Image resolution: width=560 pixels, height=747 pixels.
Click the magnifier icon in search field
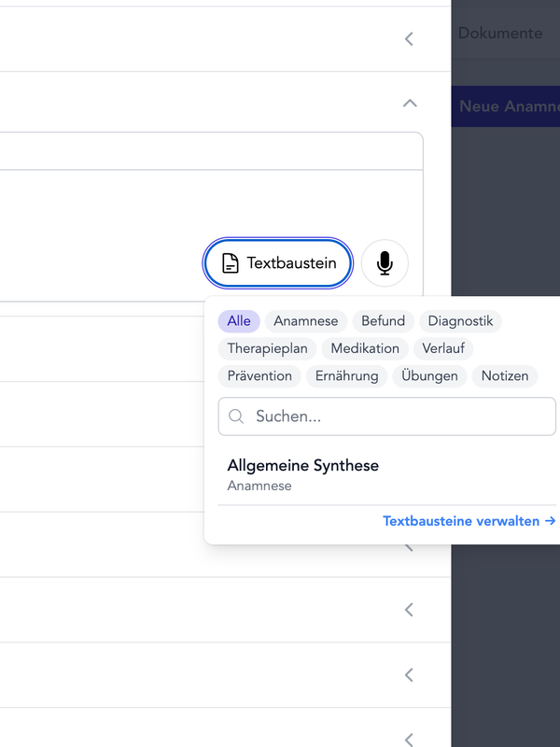point(236,416)
